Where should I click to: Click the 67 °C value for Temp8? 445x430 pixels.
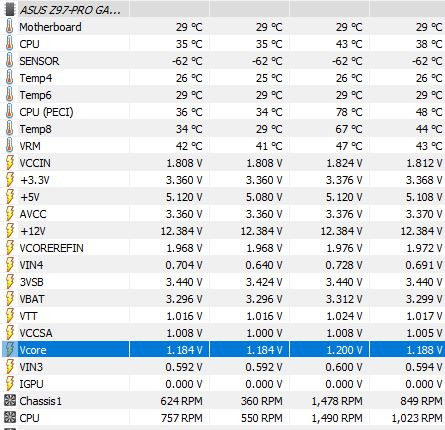[349, 129]
